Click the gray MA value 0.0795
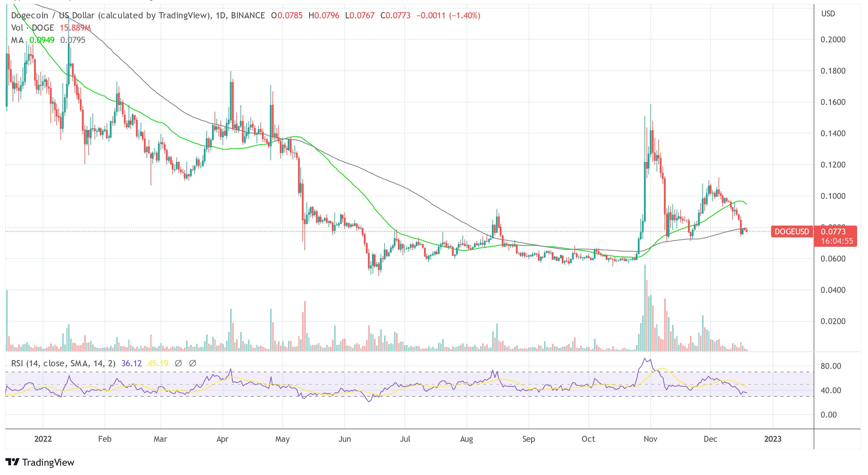 click(73, 40)
